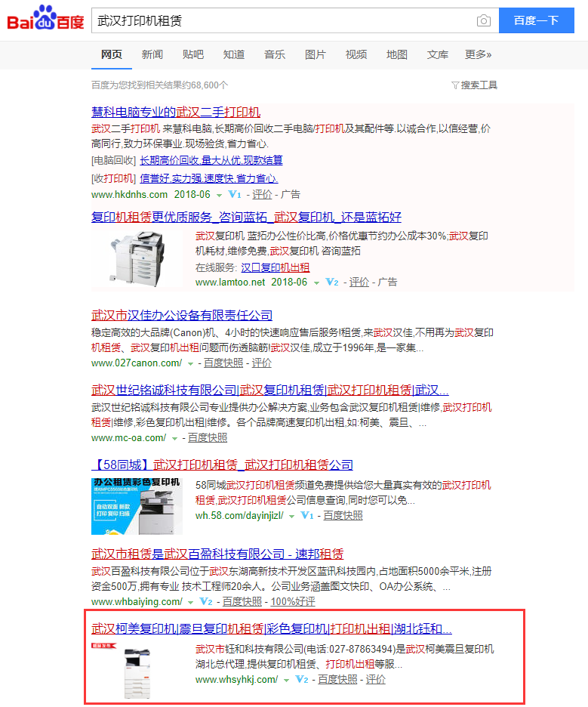Viewport: 588px width, 707px height.
Task: Click the Baidu logo
Action: (x=45, y=18)
